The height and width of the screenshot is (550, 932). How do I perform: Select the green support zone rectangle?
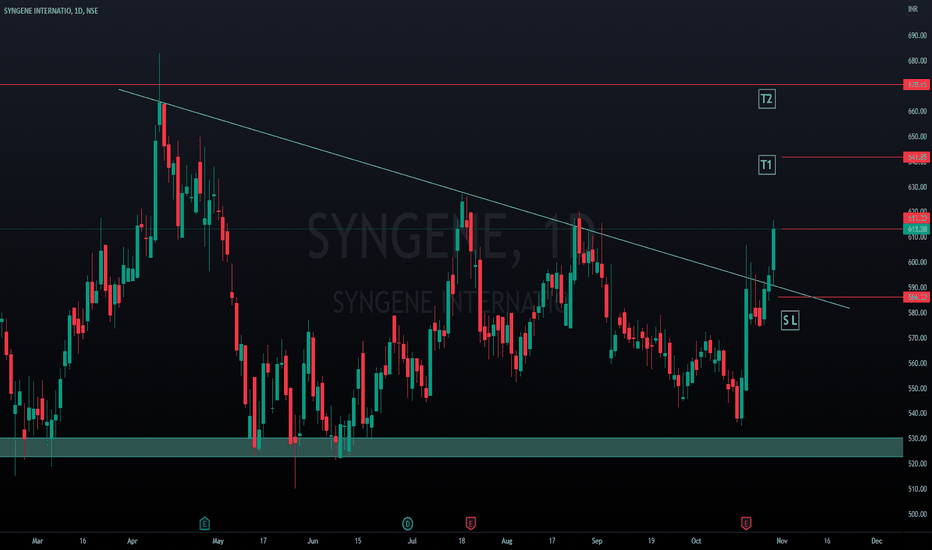point(451,447)
